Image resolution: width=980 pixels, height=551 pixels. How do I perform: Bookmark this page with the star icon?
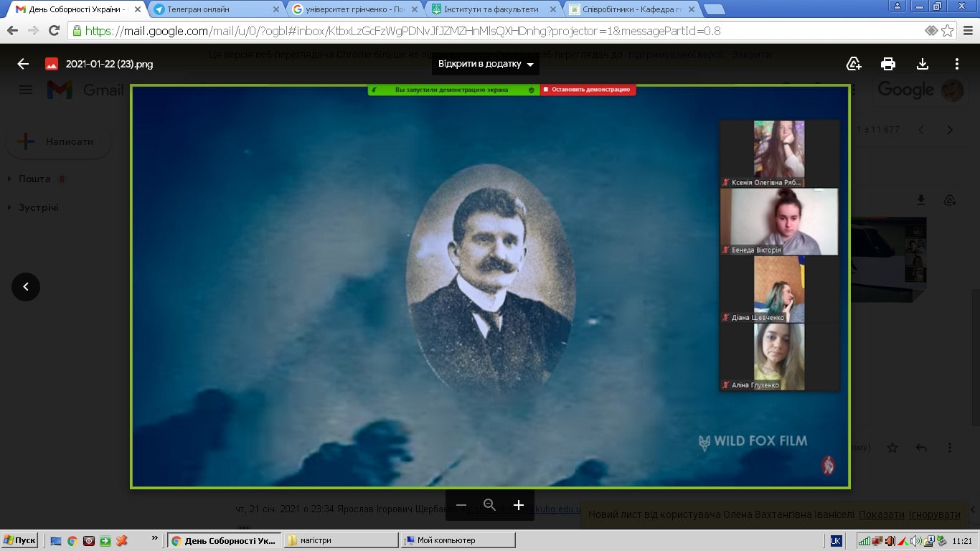click(x=948, y=31)
